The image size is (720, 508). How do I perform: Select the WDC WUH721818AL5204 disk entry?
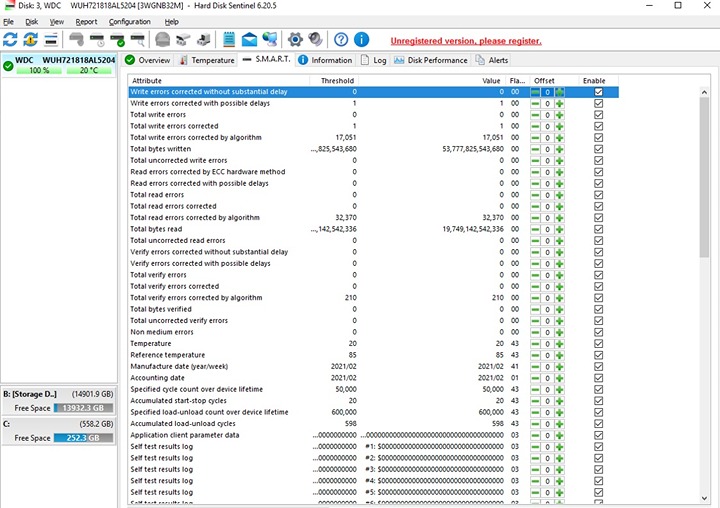coord(59,65)
